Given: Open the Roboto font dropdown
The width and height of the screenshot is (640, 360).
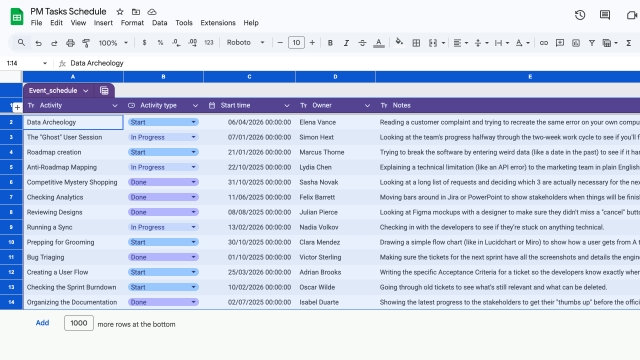Looking at the screenshot, I should coord(246,42).
